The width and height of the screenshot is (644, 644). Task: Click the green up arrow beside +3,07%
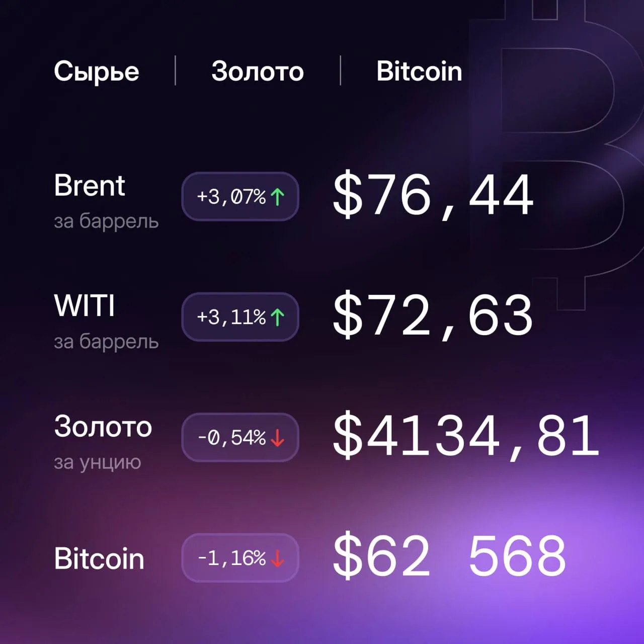[277, 197]
